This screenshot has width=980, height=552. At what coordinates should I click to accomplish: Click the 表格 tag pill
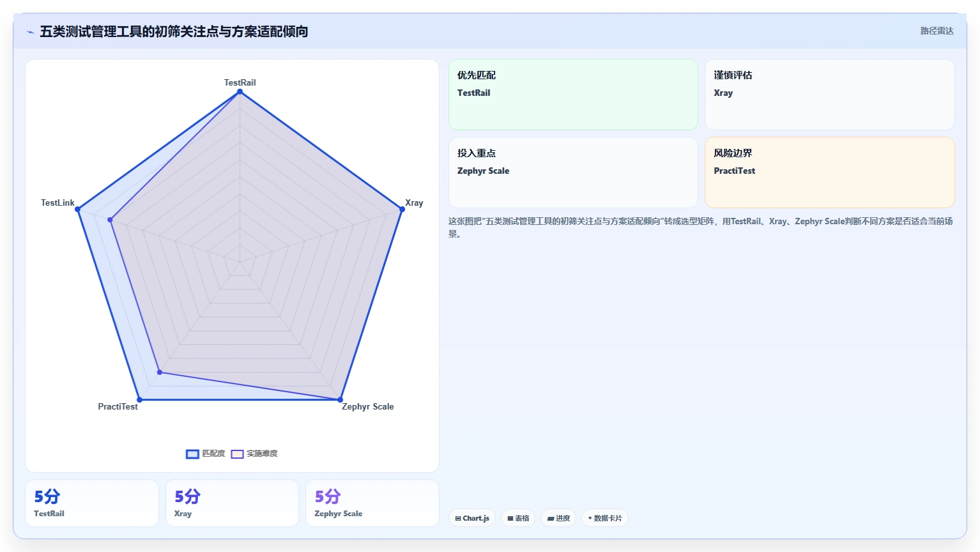pyautogui.click(x=518, y=518)
